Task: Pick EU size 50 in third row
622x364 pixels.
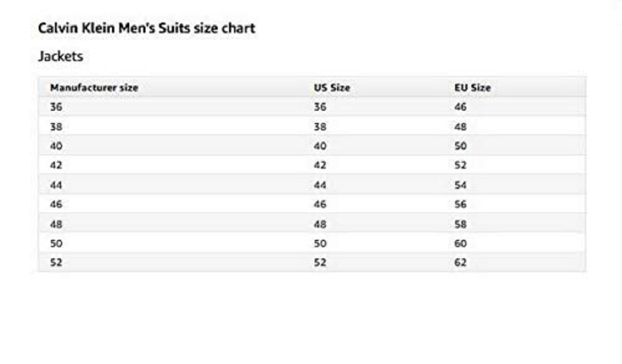Action: coord(460,146)
